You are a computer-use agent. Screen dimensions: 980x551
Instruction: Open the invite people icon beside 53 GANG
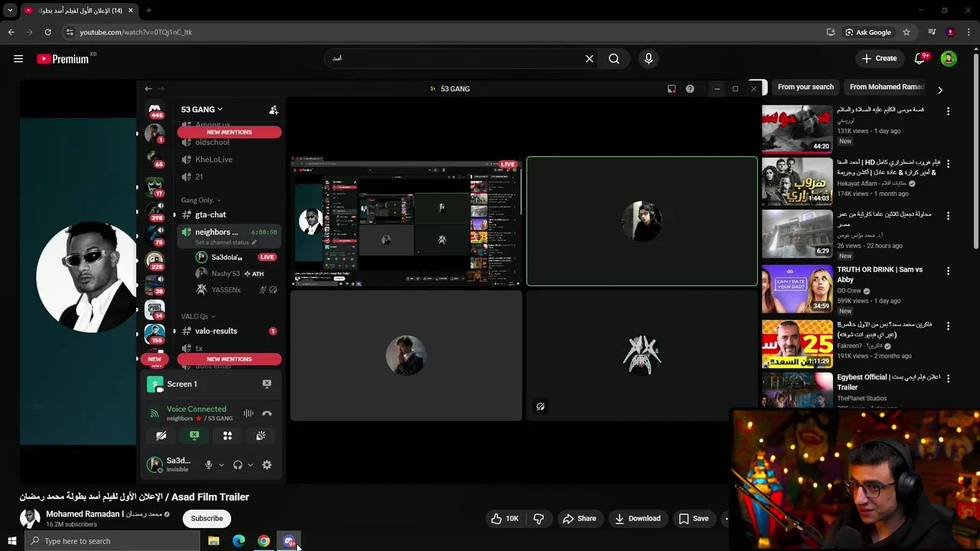click(x=273, y=110)
